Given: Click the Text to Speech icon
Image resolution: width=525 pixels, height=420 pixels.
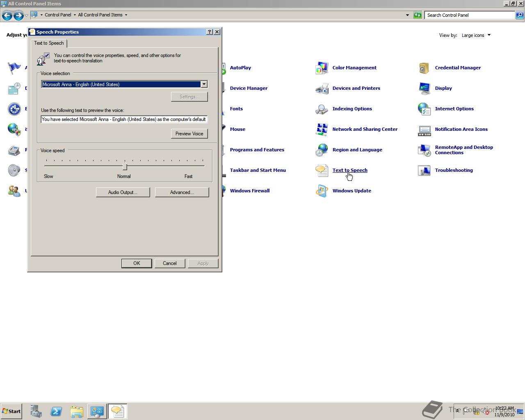Looking at the screenshot, I should [x=322, y=170].
